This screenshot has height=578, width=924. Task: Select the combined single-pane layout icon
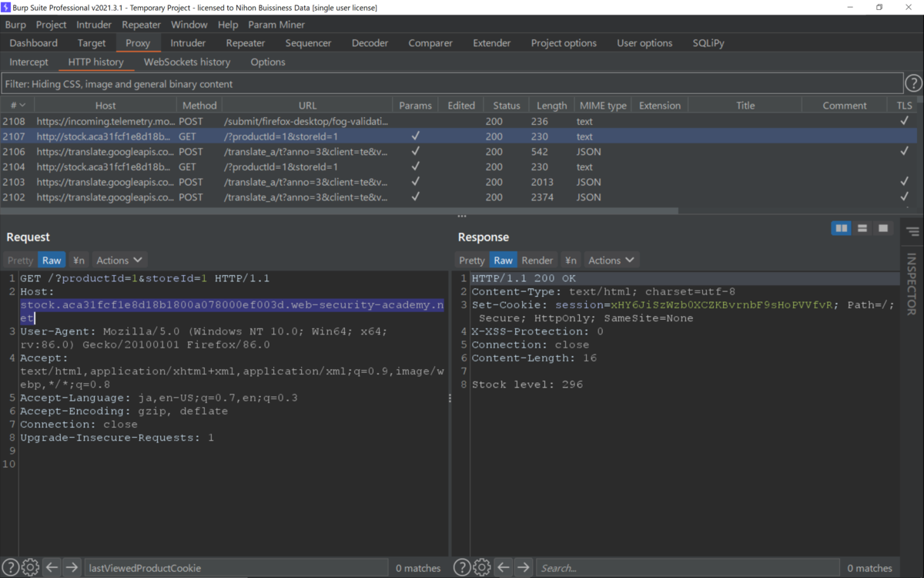[x=883, y=228]
